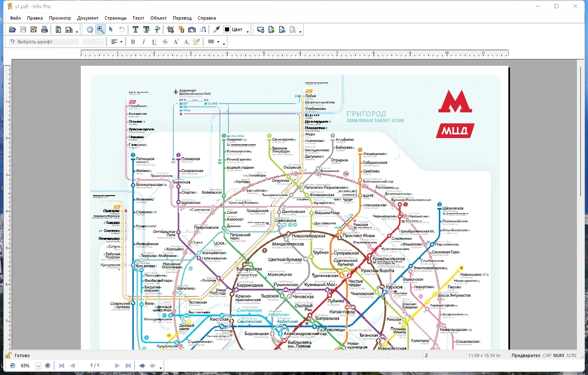Click the Highlight text marker icon
This screenshot has width=588, height=375.
(x=197, y=42)
